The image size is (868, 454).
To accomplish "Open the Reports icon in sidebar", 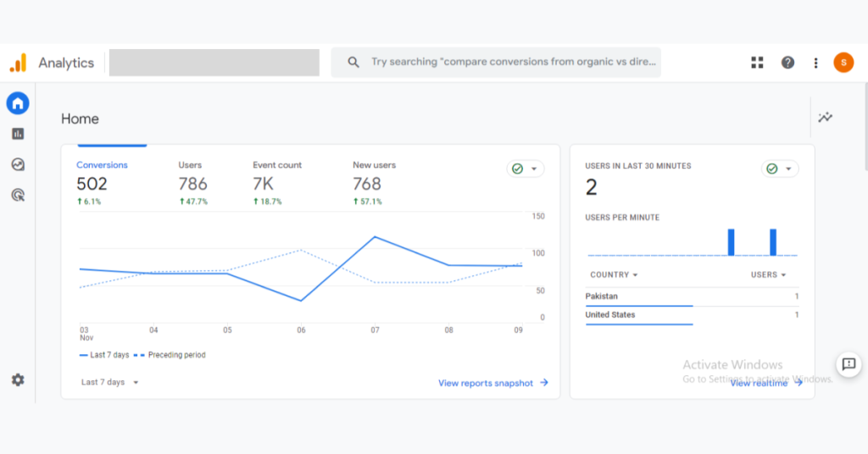I will 18,134.
